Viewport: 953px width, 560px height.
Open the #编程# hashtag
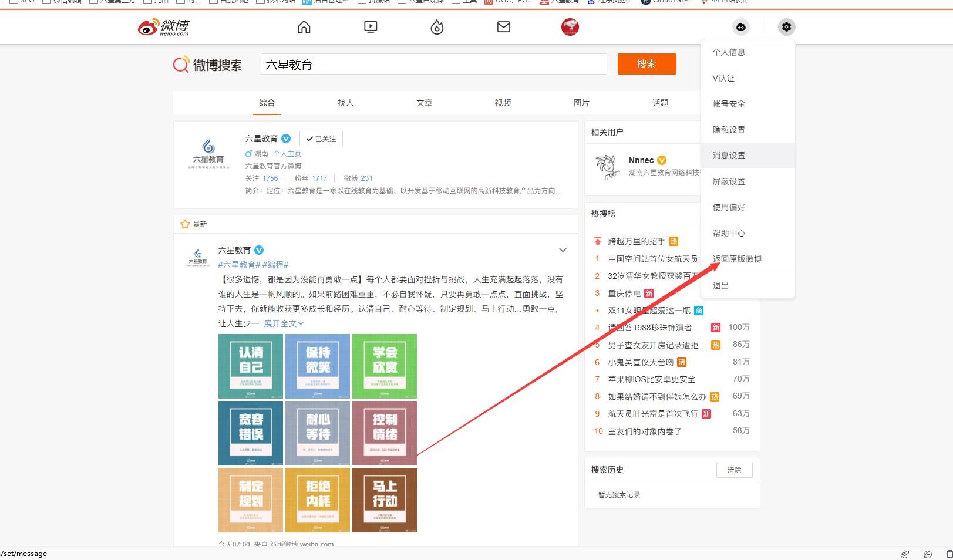(275, 265)
